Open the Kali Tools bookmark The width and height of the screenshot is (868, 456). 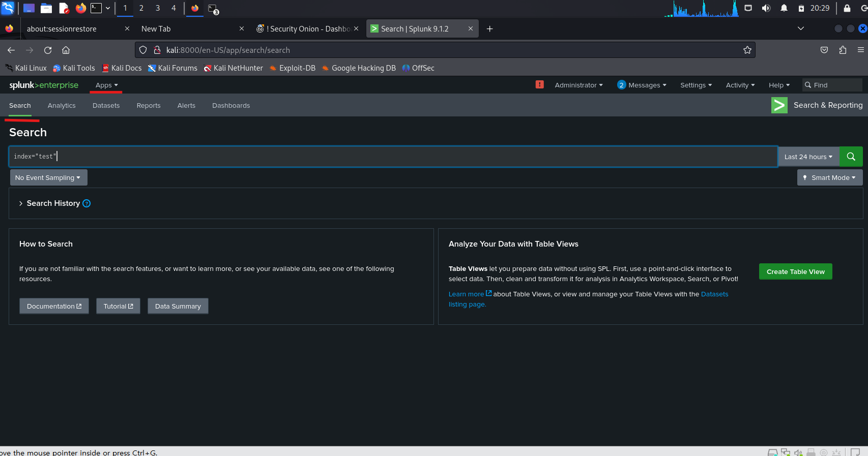point(74,68)
